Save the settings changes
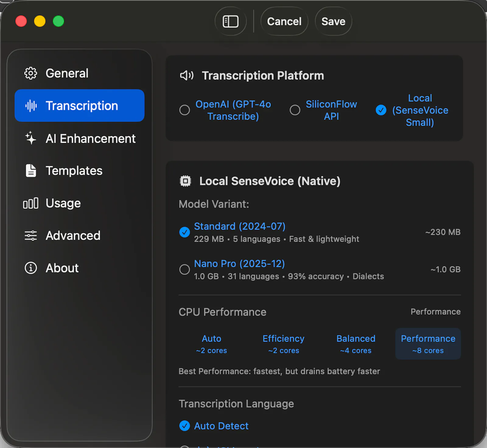This screenshot has height=448, width=487. click(333, 21)
